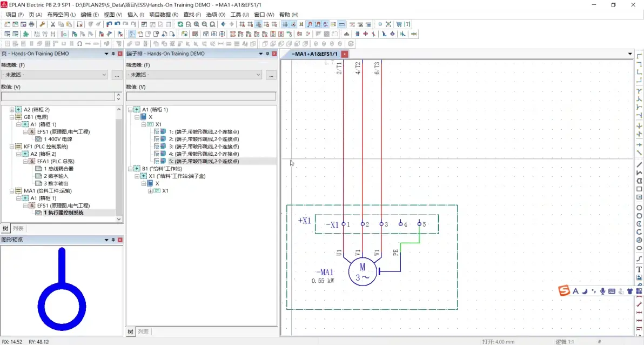Toggle the Grid C size button

coord(258,24)
